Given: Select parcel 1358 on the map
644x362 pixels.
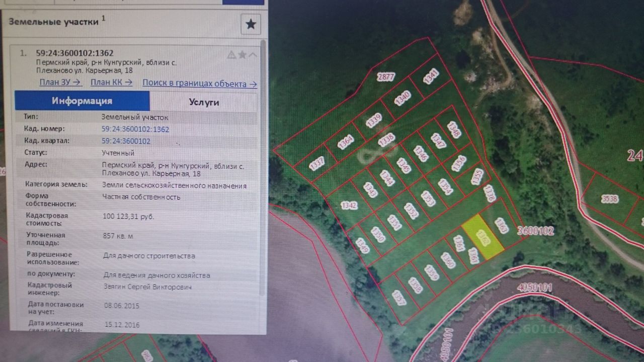Looking at the screenshot, I should click(415, 286).
